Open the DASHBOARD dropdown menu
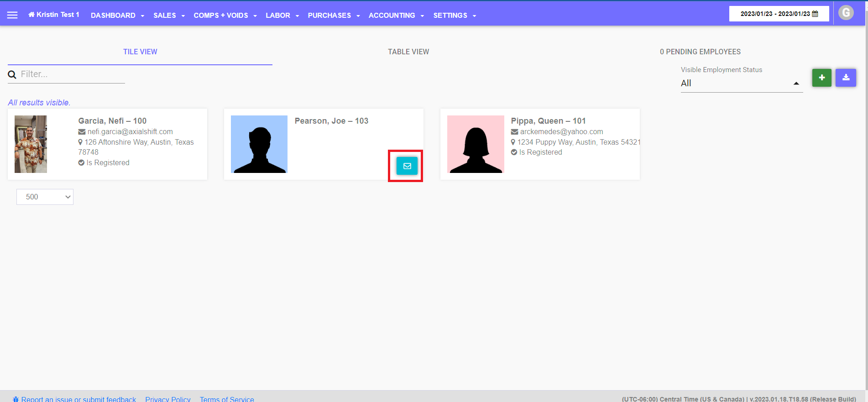Image resolution: width=868 pixels, height=402 pixels. coord(117,16)
